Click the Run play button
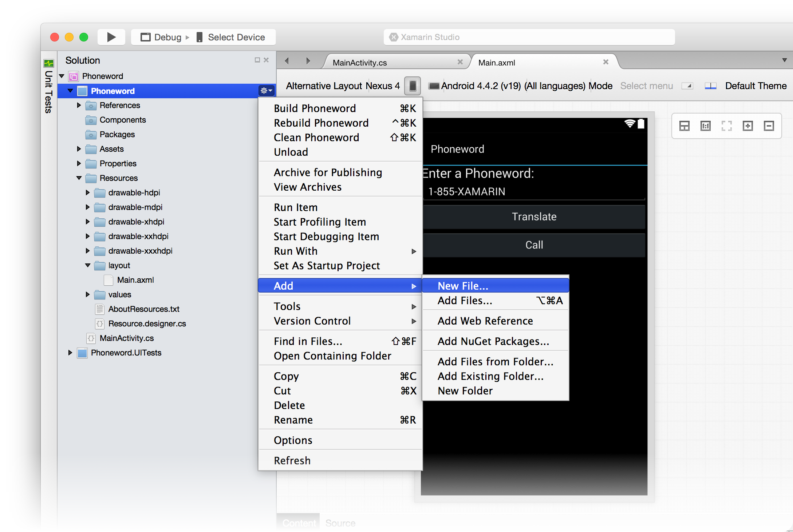 pyautogui.click(x=111, y=37)
